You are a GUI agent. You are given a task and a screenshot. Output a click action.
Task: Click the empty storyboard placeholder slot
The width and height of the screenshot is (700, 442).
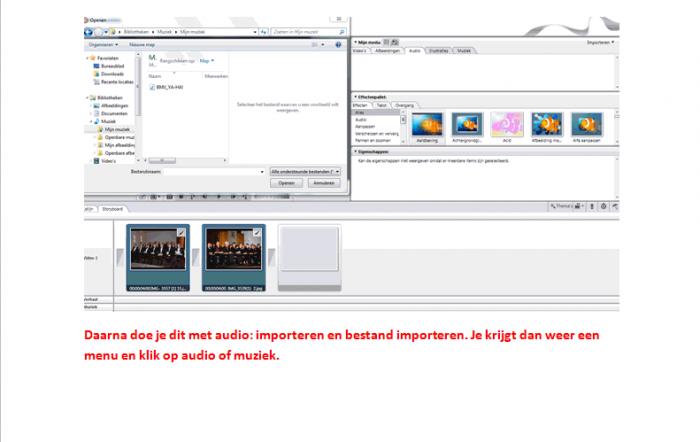(309, 258)
